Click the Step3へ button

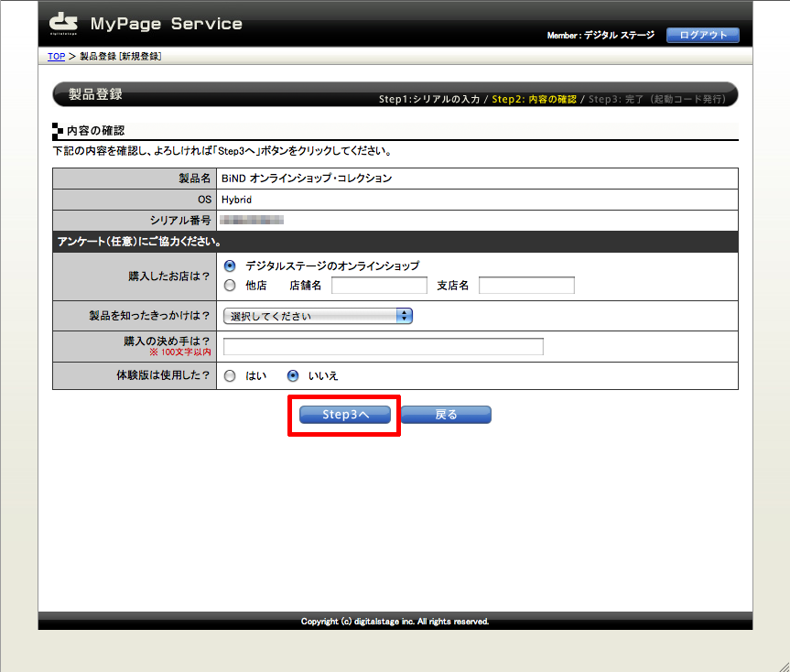(x=345, y=415)
